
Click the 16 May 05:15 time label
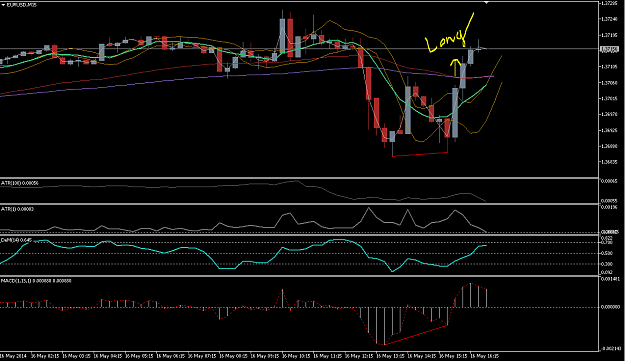139,355
